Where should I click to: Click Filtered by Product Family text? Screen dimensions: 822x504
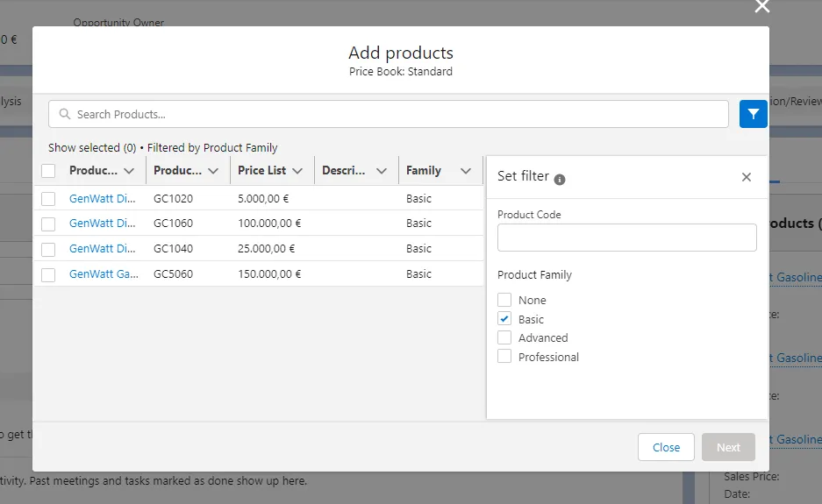[x=212, y=148]
